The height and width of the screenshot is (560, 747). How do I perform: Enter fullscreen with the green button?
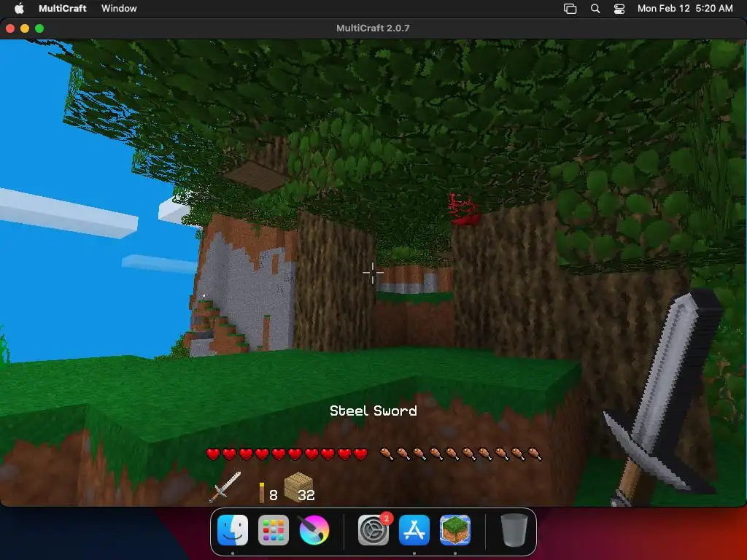pos(39,28)
